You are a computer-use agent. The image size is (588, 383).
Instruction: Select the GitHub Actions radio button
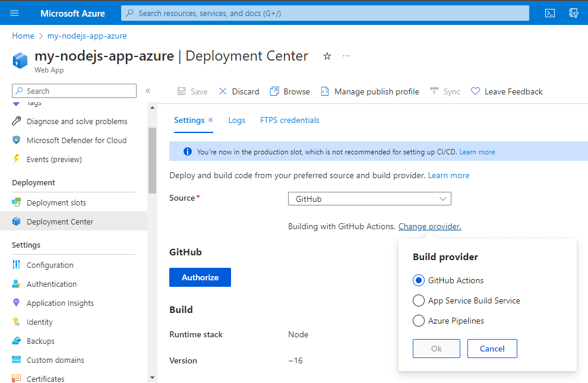(x=418, y=280)
